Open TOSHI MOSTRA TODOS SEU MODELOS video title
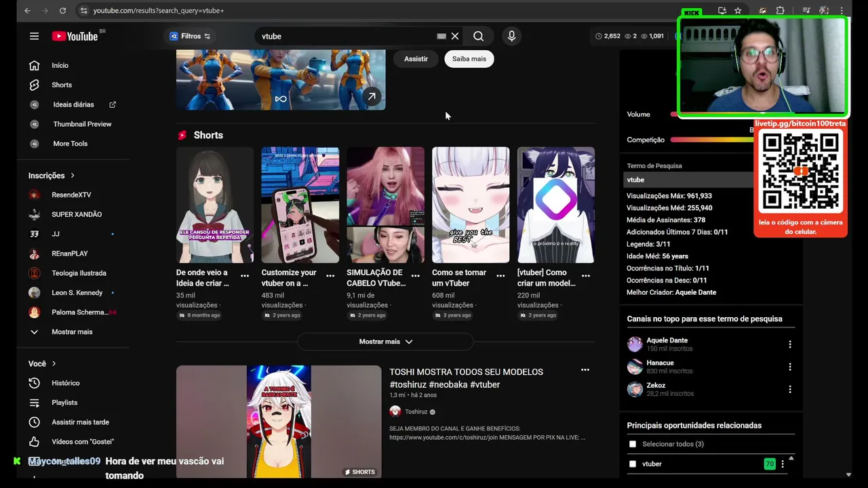868x488 pixels. click(466, 378)
